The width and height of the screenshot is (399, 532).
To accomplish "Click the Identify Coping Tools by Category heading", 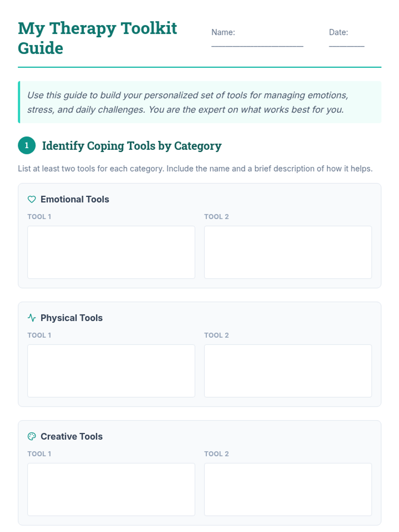I will pyautogui.click(x=132, y=146).
